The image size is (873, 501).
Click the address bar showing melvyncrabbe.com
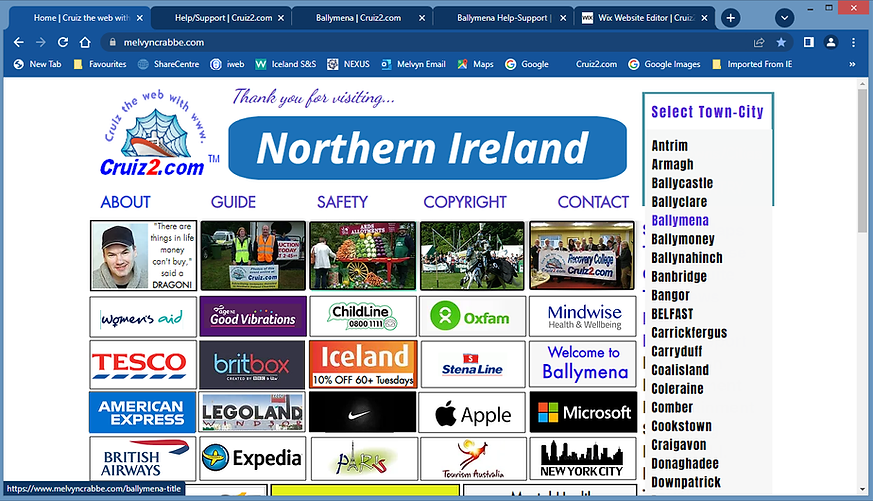point(426,42)
